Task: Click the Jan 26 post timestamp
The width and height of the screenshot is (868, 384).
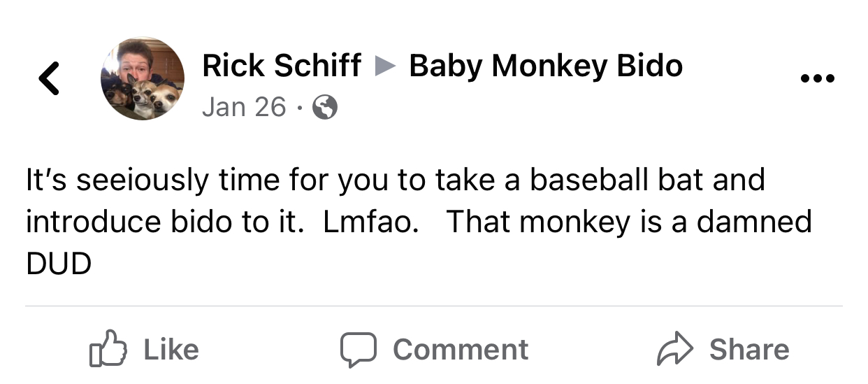Action: (243, 107)
